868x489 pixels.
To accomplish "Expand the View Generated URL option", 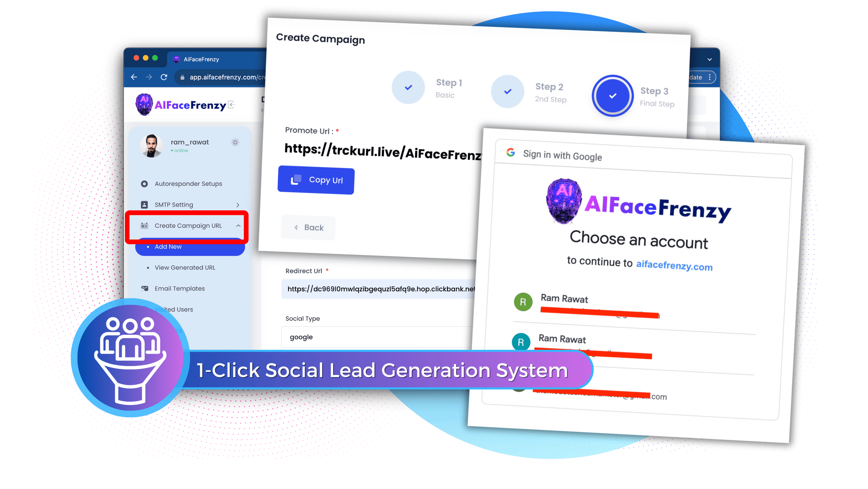I will tap(184, 267).
